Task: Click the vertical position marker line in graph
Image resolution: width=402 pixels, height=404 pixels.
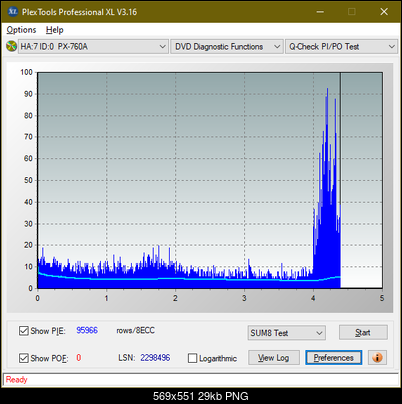Action: (340, 180)
